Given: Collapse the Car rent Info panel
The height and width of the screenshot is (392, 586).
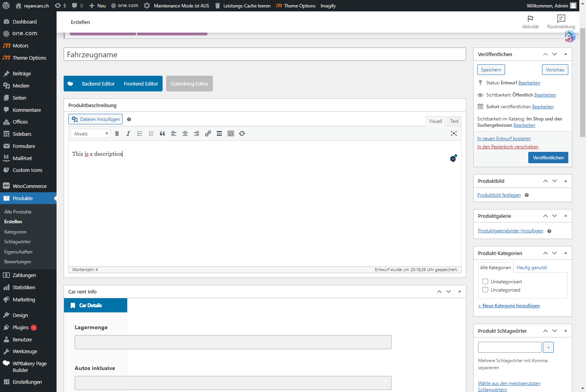Looking at the screenshot, I should pyautogui.click(x=460, y=292).
